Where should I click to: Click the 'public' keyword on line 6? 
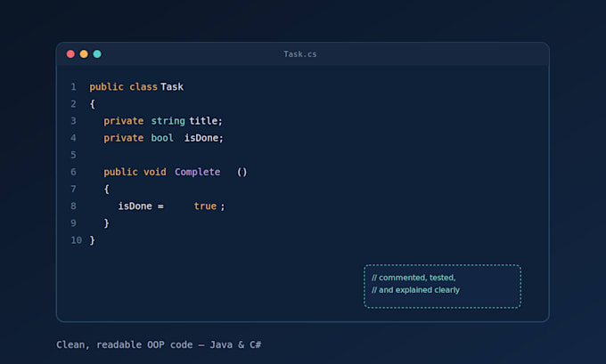point(120,172)
